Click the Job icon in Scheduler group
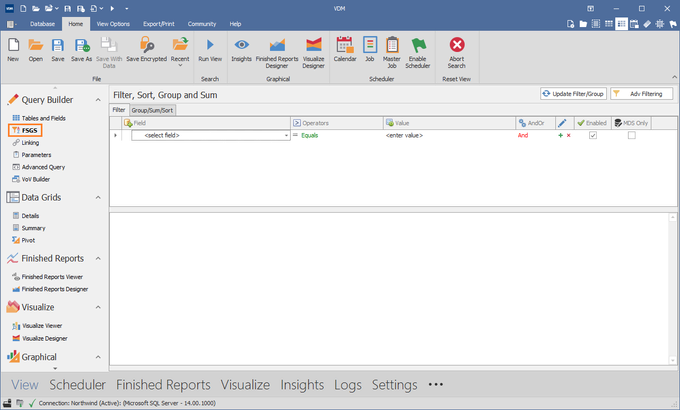Screen dimensions: 680x410 point(369,50)
